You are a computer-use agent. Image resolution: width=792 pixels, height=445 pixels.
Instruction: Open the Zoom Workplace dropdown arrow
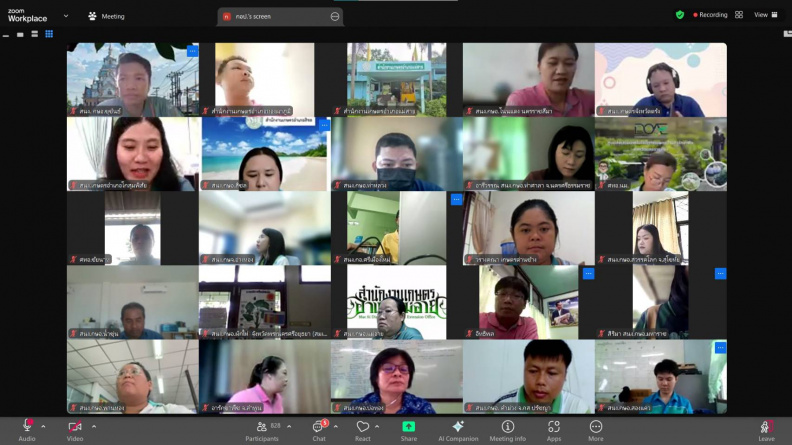(x=66, y=16)
